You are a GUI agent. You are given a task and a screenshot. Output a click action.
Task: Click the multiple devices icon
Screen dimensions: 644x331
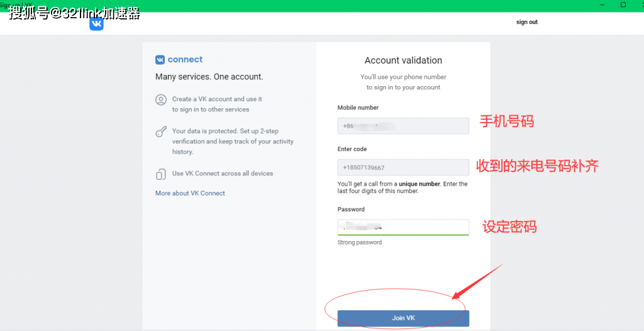tap(161, 174)
